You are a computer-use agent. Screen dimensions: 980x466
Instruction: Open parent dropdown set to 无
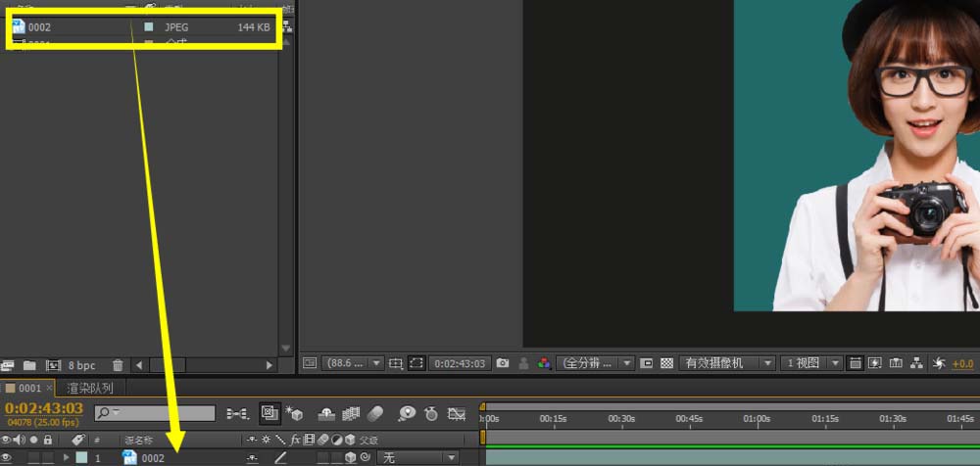tap(417, 458)
